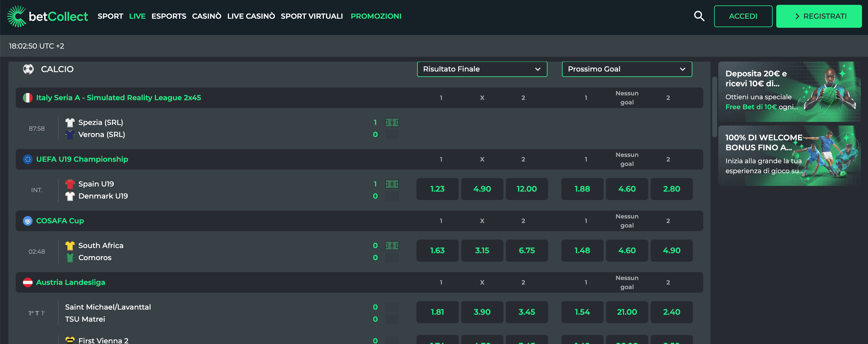Screen dimensions: 868x344
Task: Select the 21.00 Nessun goal odd for Saint Michael
Action: click(x=627, y=312)
